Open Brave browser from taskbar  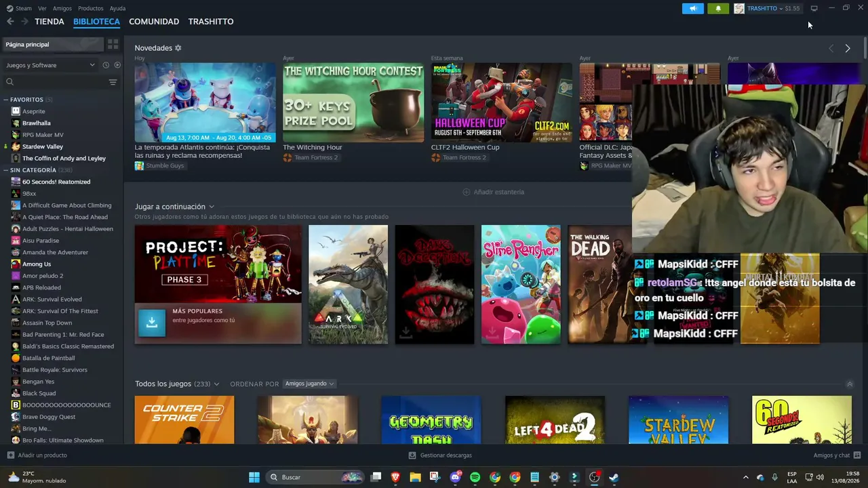tap(395, 477)
